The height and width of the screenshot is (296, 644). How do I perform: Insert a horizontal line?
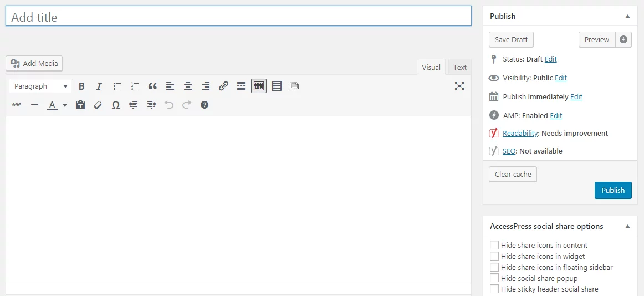34,105
